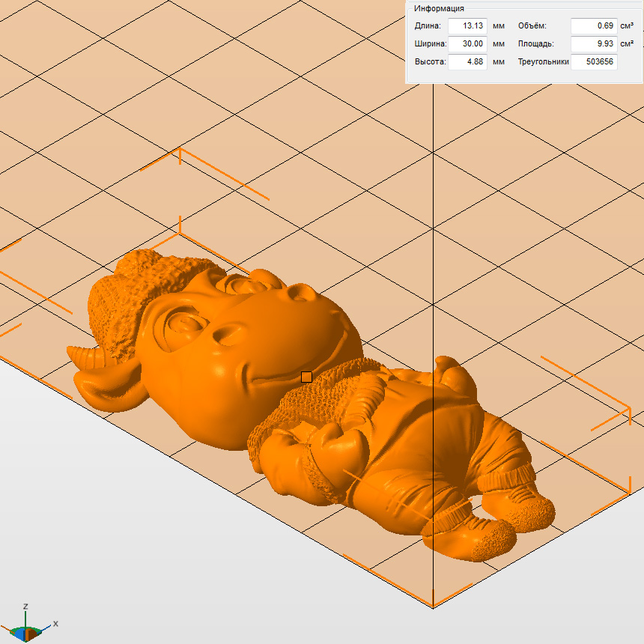Click the XYZ axis orientation gizmo
Screen dimensions: 644x644
(28, 629)
